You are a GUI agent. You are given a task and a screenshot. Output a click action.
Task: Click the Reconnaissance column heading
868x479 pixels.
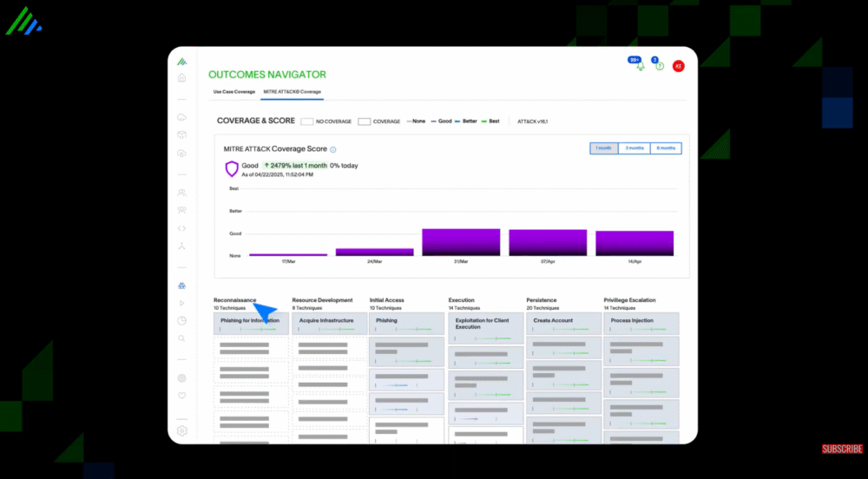pos(234,300)
